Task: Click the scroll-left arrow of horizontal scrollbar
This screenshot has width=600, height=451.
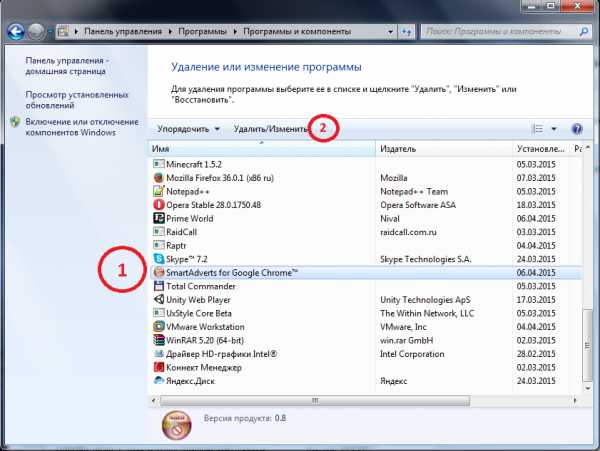Action: pos(153,401)
